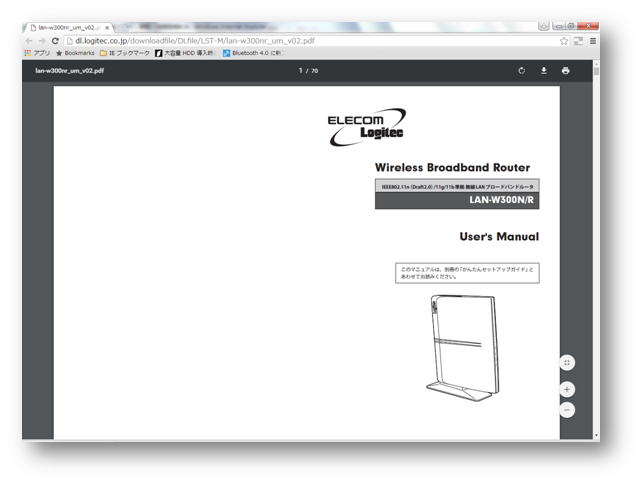Click the router illustration
642x484 pixels.
463,348
